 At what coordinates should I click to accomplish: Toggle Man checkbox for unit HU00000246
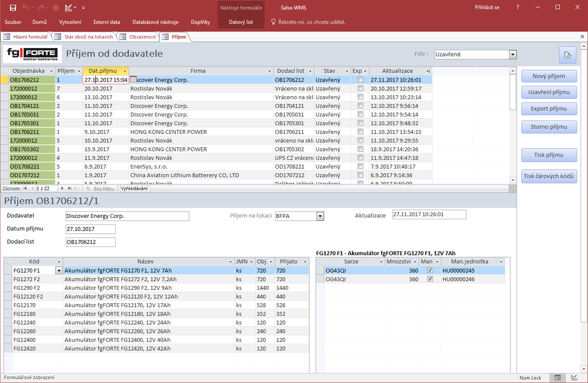(430, 279)
